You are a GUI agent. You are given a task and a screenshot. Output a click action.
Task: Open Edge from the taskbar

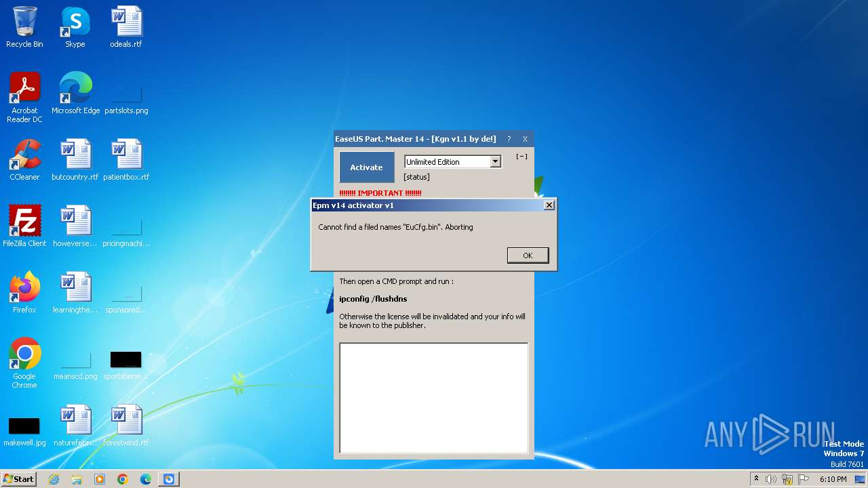tap(146, 479)
